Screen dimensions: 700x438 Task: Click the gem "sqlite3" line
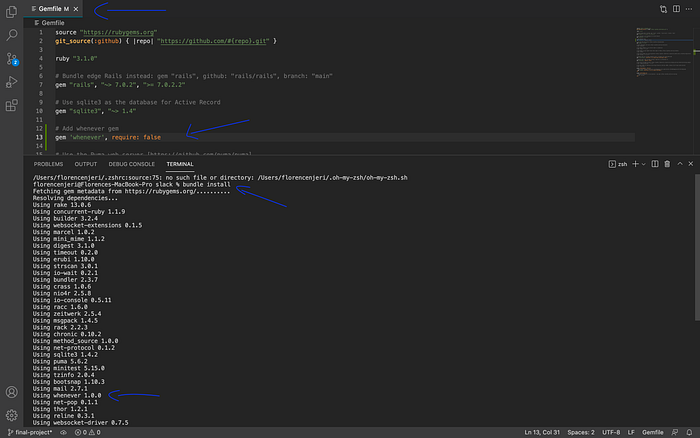(96, 111)
